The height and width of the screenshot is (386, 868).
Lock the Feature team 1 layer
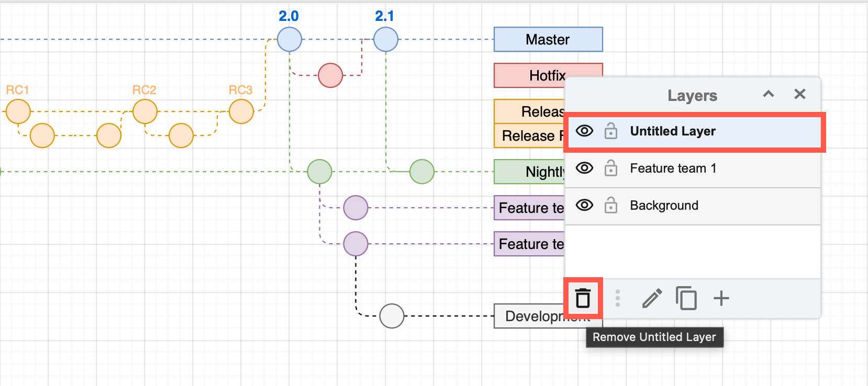(610, 168)
